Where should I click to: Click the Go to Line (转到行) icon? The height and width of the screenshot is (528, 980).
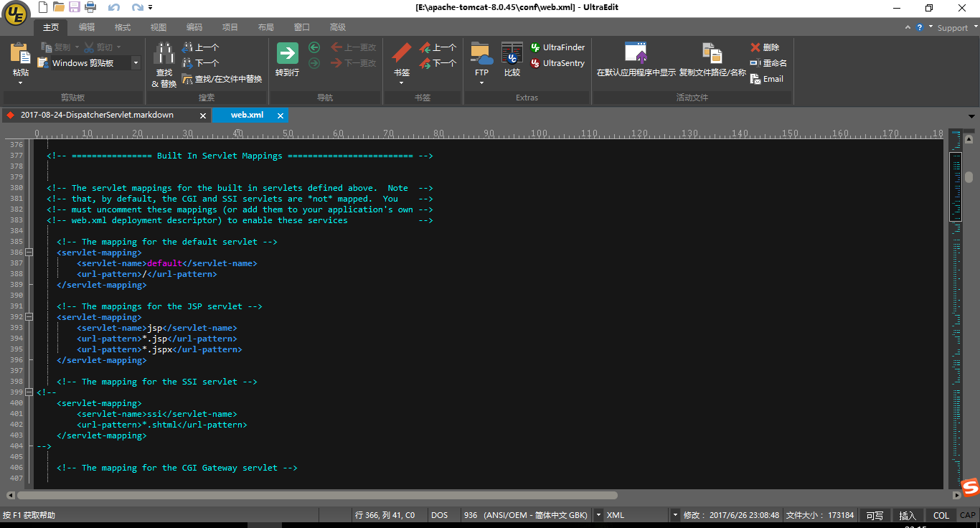pos(287,55)
